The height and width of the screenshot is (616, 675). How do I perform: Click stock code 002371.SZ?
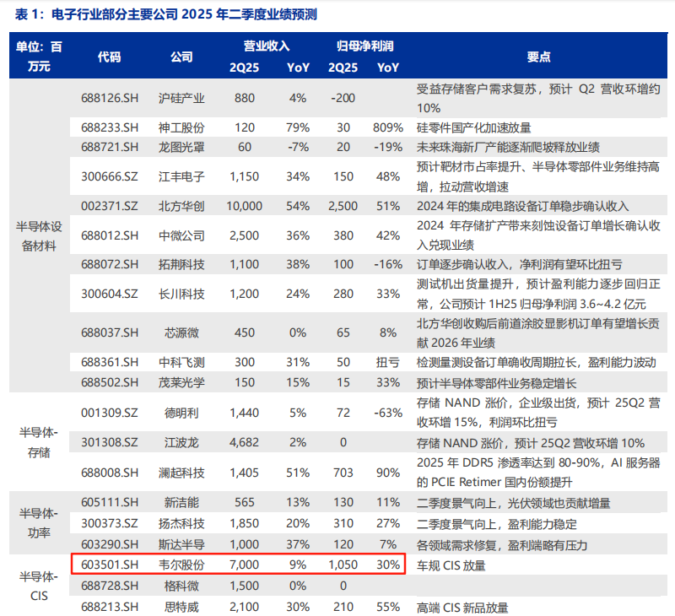point(110,206)
